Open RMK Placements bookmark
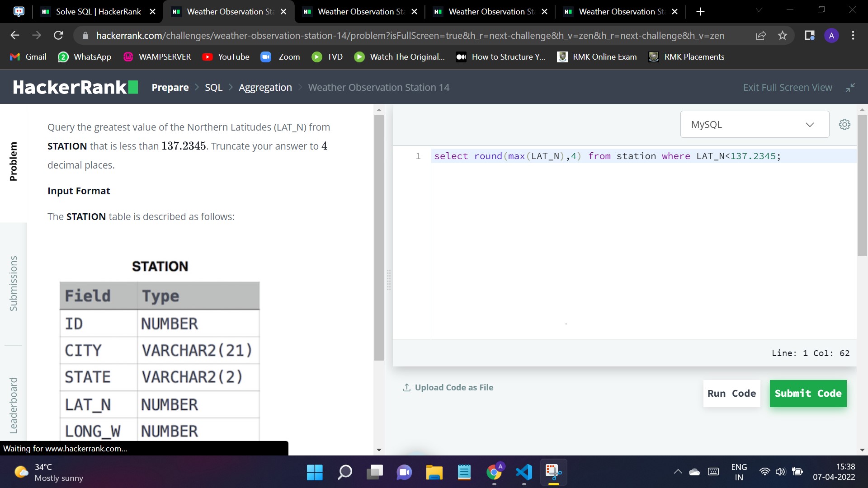868x488 pixels. [686, 57]
